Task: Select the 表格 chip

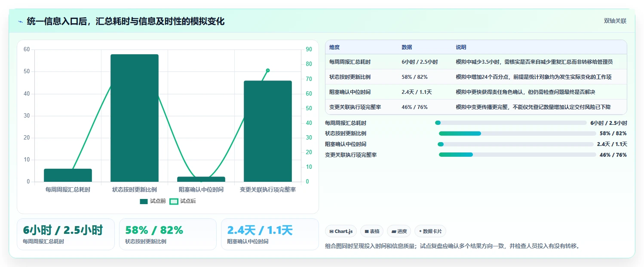Action: coord(372,231)
